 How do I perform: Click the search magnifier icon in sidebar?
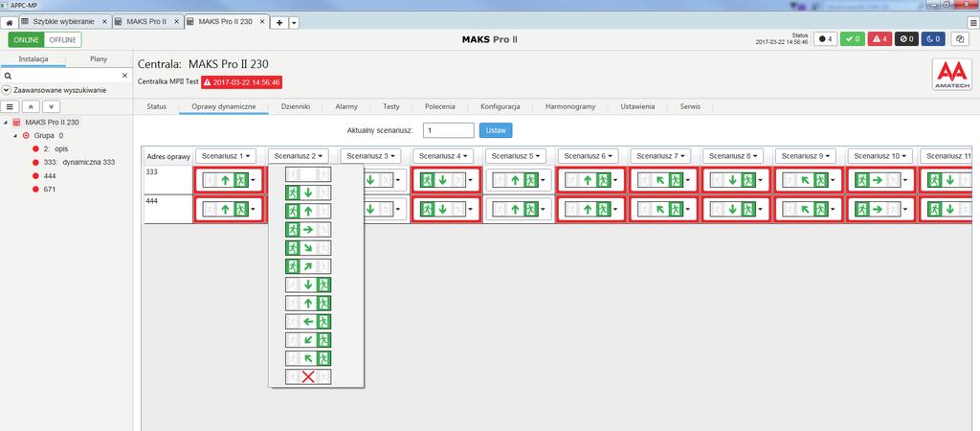[8, 75]
